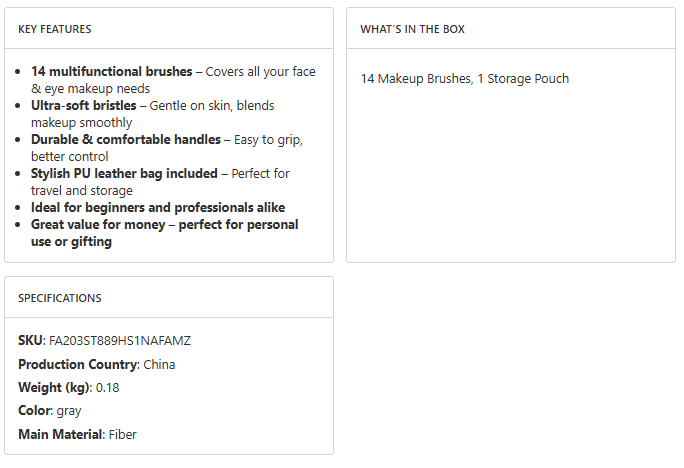The width and height of the screenshot is (684, 468).
Task: Click the 'Great value for money' feature
Action: 100,225
